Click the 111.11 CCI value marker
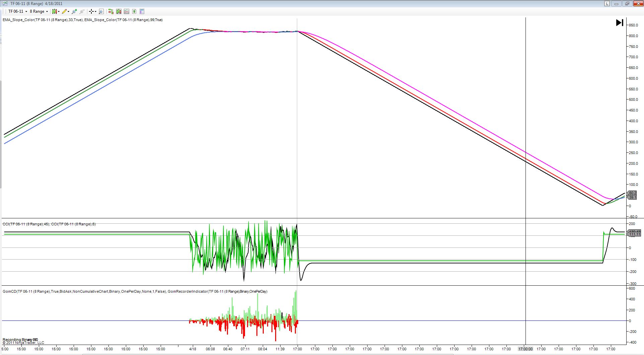Image resolution: width=644 pixels, height=355 pixels. [x=634, y=234]
